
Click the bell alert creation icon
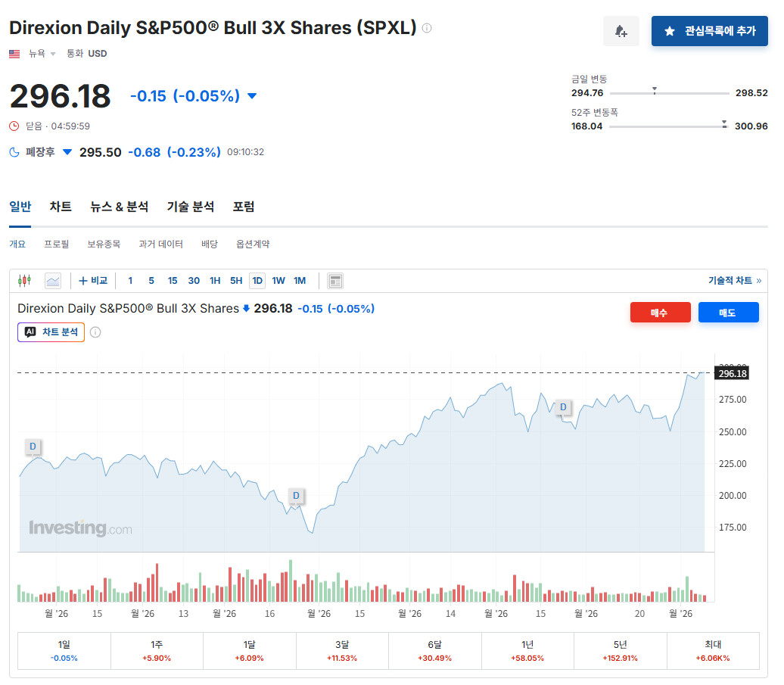[x=621, y=31]
